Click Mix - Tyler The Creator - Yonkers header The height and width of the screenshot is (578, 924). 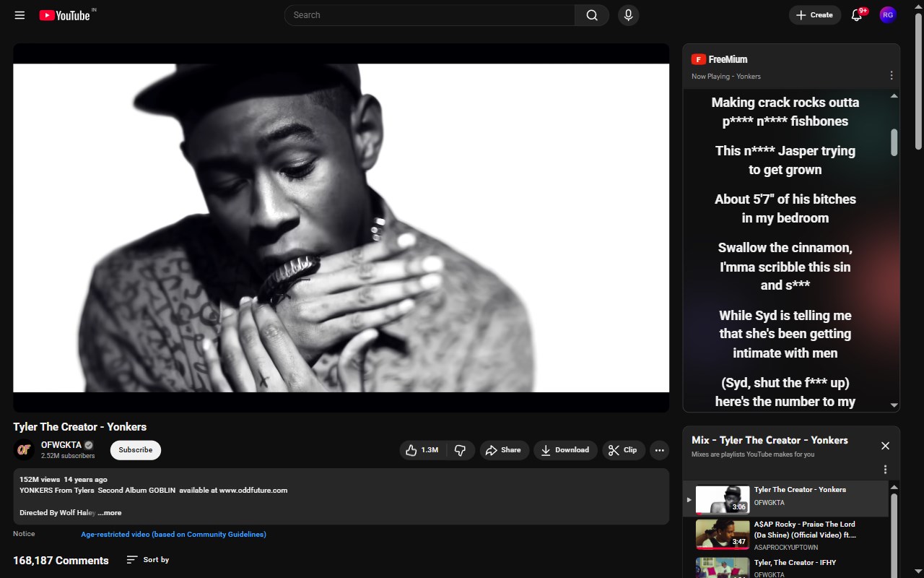[770, 440]
